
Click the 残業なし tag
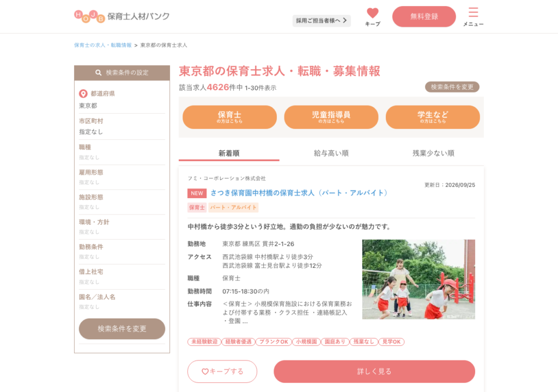(x=363, y=342)
